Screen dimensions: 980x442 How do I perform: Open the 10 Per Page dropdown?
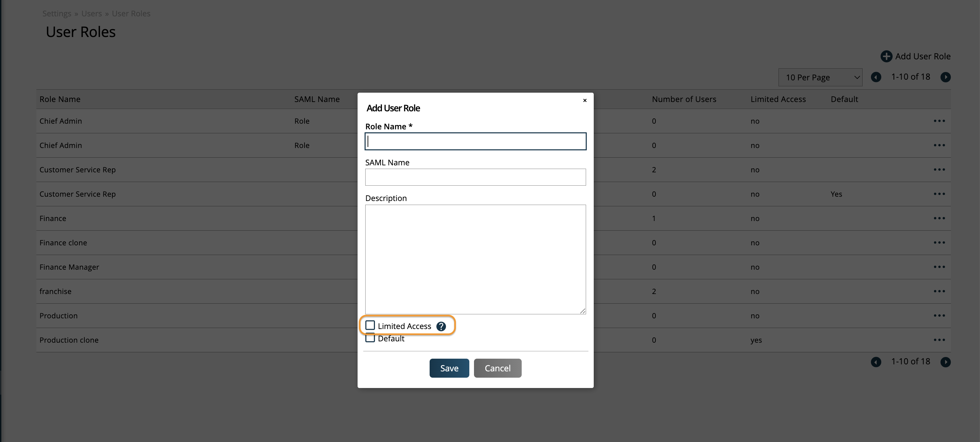pyautogui.click(x=820, y=77)
